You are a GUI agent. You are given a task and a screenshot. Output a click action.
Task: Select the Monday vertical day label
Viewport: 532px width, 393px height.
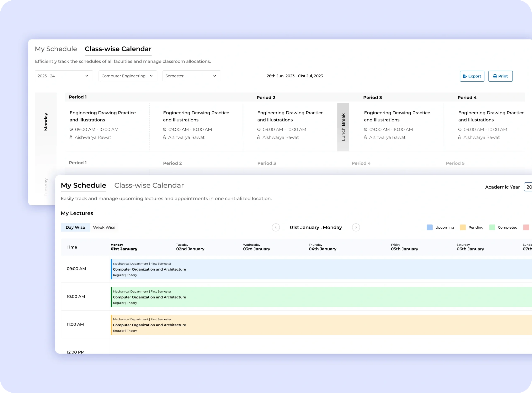pyautogui.click(x=46, y=122)
